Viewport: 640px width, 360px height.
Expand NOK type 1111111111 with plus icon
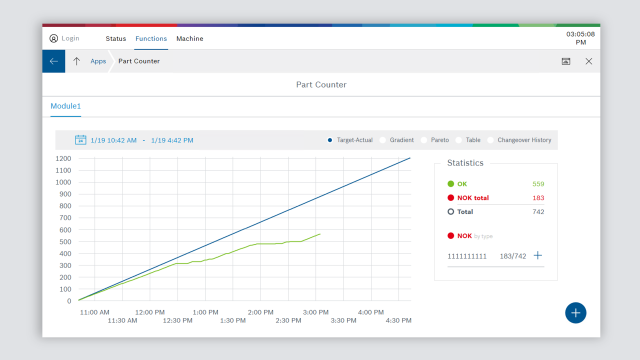pos(538,256)
